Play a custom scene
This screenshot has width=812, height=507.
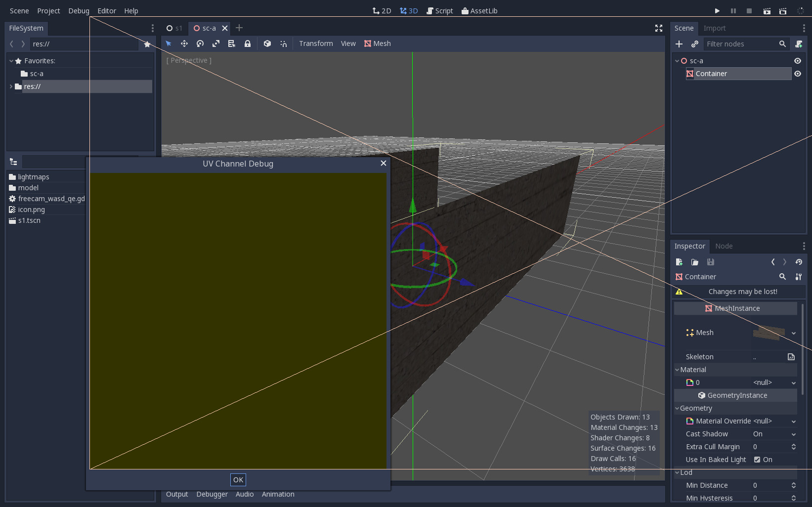pos(783,11)
